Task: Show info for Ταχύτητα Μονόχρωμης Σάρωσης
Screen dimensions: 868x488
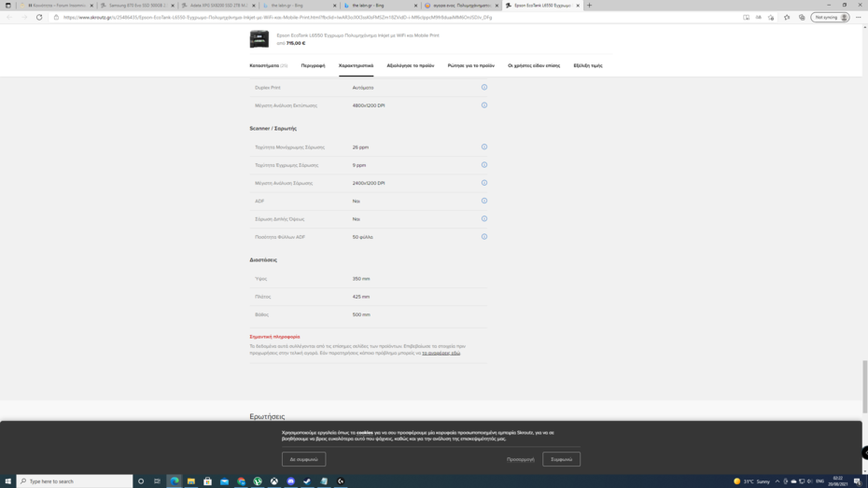Action: (483, 147)
